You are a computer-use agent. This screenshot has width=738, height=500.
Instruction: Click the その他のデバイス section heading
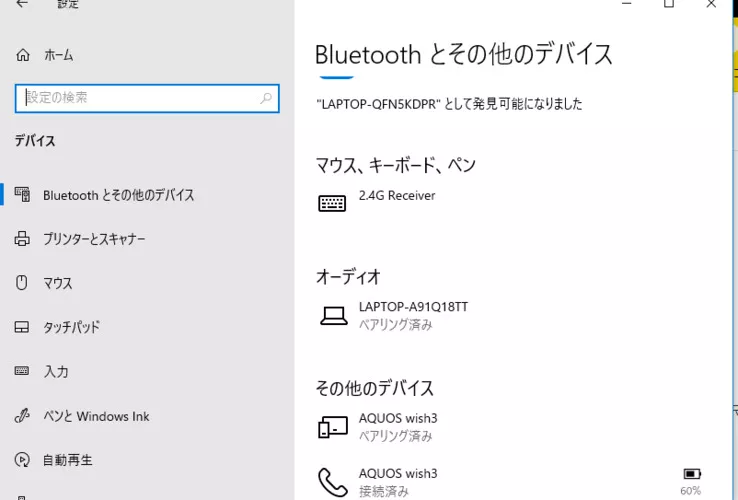click(x=375, y=388)
